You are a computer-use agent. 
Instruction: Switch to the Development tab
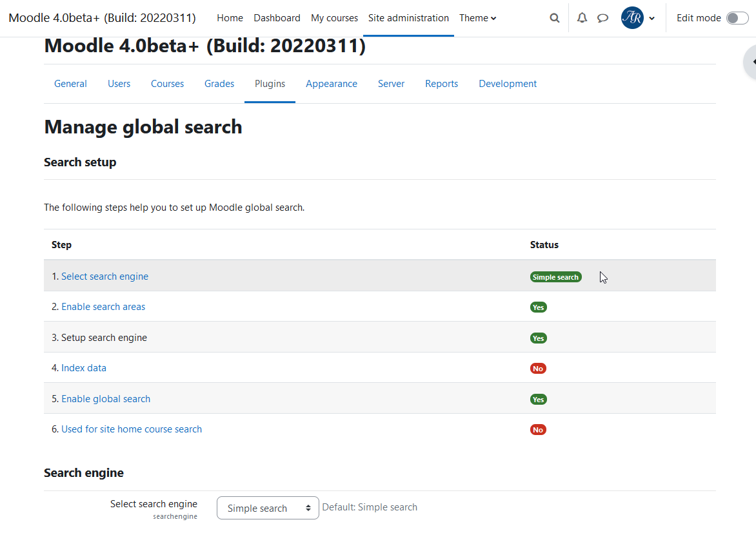click(508, 84)
